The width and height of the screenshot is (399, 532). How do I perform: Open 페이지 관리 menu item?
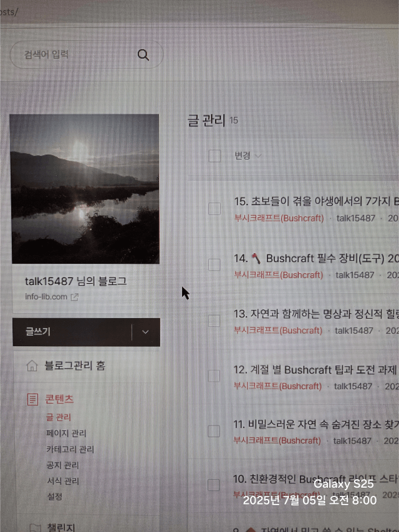pos(66,433)
